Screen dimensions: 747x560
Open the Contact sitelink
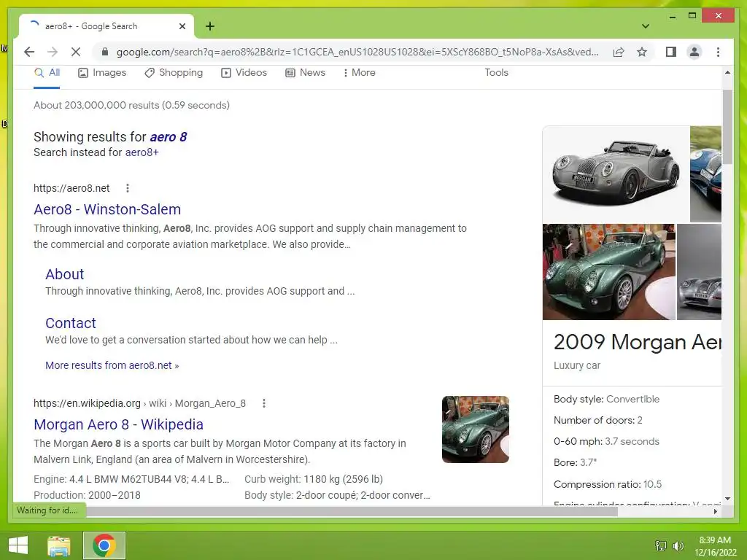71,323
